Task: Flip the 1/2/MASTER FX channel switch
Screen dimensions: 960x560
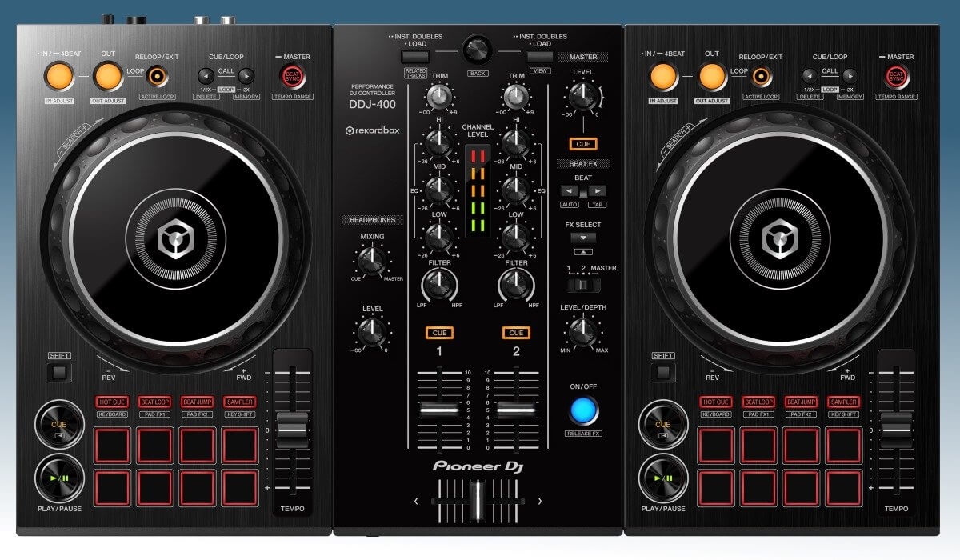Action: tap(583, 285)
